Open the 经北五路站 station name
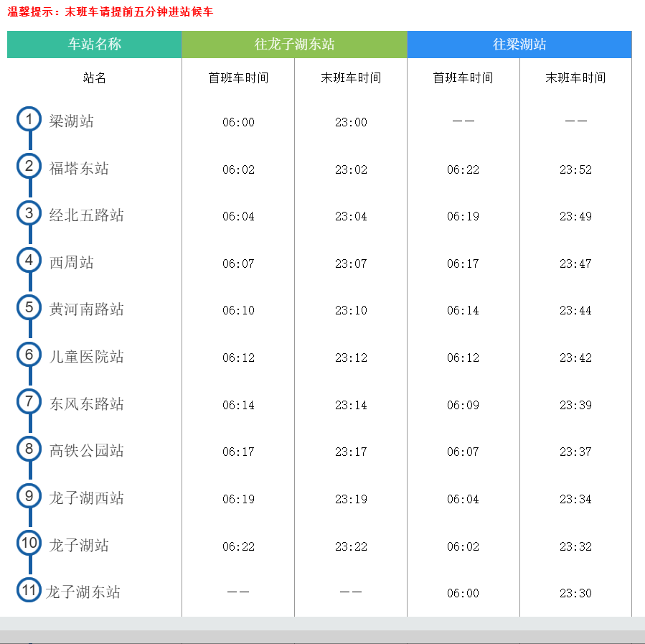 (86, 215)
